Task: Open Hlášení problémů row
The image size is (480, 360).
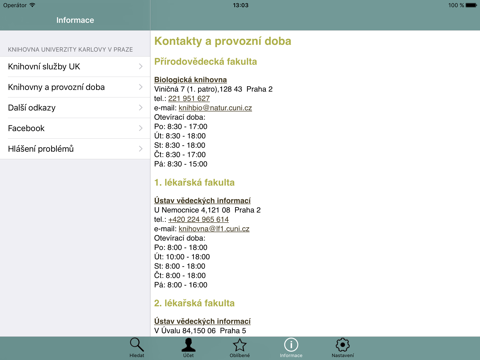Action: tap(75, 149)
